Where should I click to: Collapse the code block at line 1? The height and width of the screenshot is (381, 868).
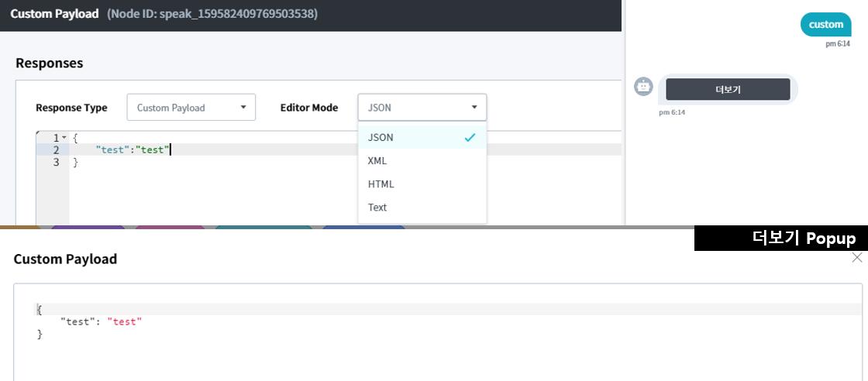tap(64, 138)
